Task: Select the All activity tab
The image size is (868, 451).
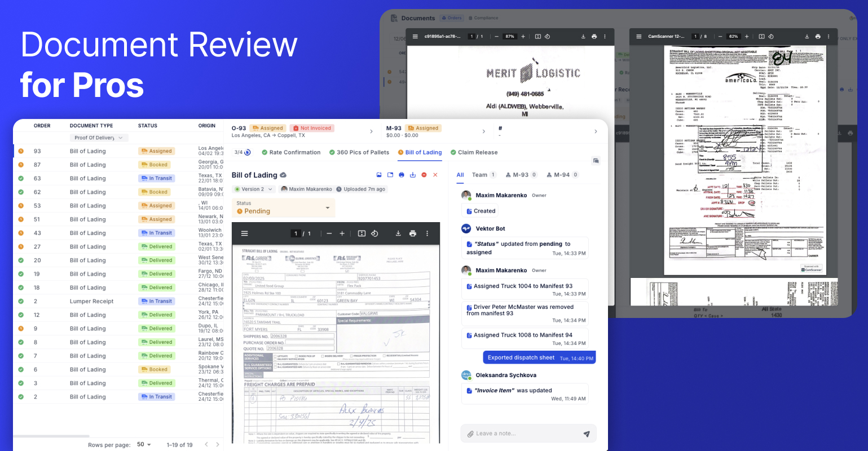Action: (460, 175)
